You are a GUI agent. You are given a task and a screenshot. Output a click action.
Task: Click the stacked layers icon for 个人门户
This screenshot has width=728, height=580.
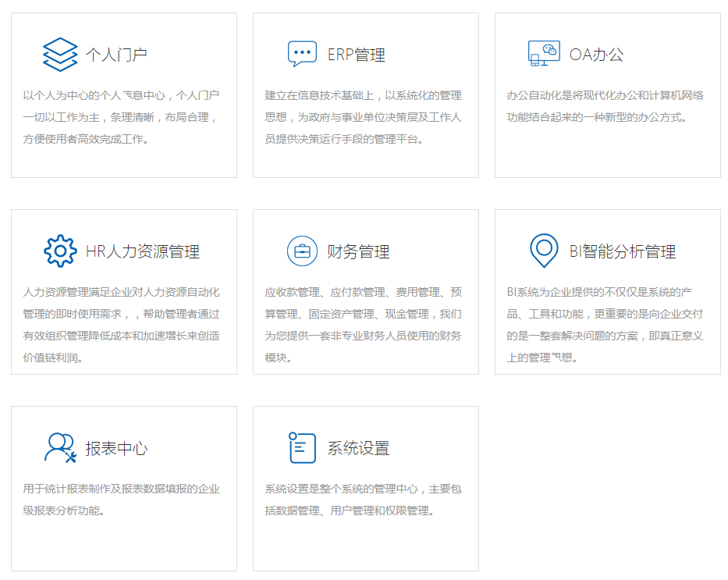(60, 55)
